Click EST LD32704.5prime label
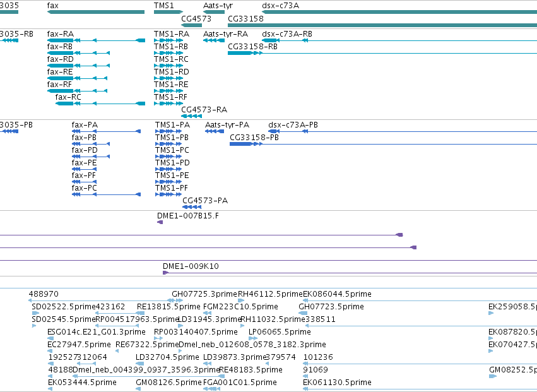The height and width of the screenshot is (392, 537). click(x=167, y=357)
